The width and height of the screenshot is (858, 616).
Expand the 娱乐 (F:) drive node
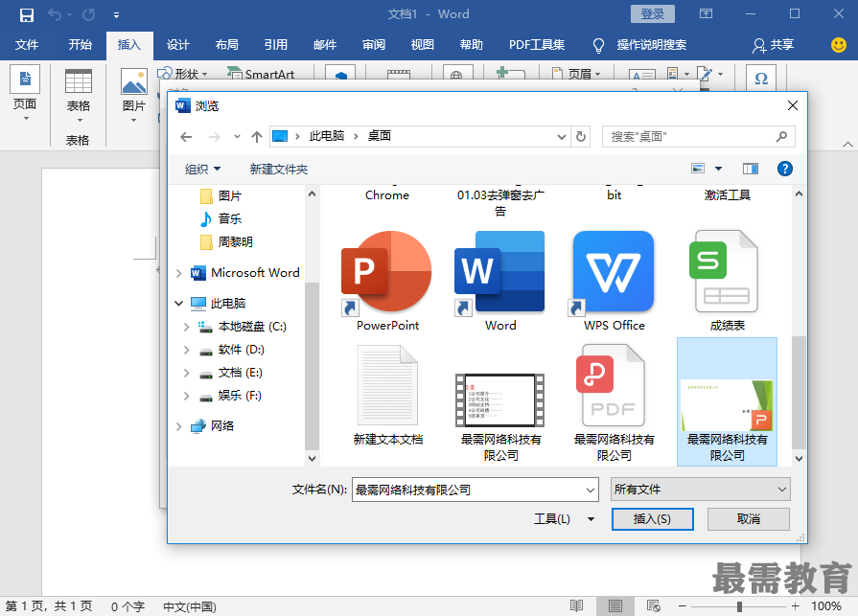coord(187,396)
